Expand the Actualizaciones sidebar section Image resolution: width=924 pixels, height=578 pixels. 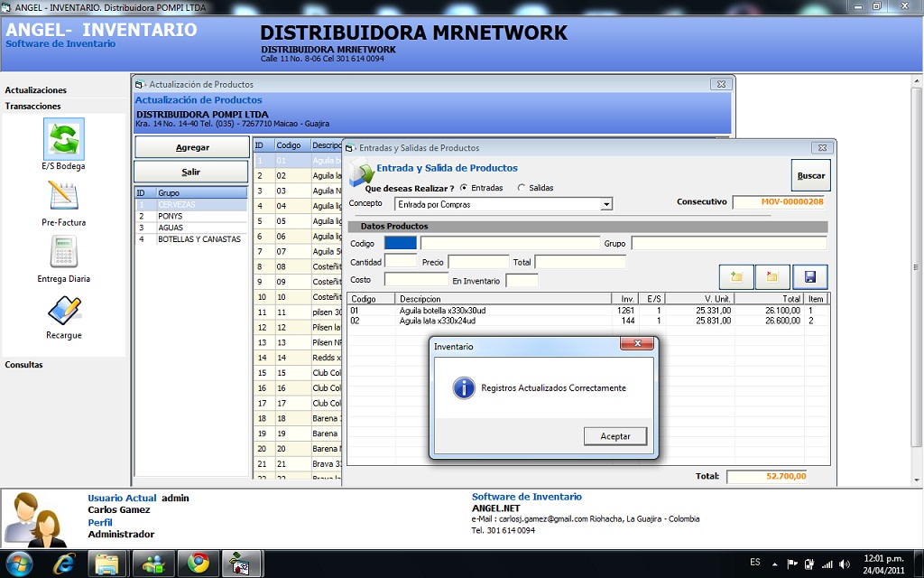click(36, 90)
